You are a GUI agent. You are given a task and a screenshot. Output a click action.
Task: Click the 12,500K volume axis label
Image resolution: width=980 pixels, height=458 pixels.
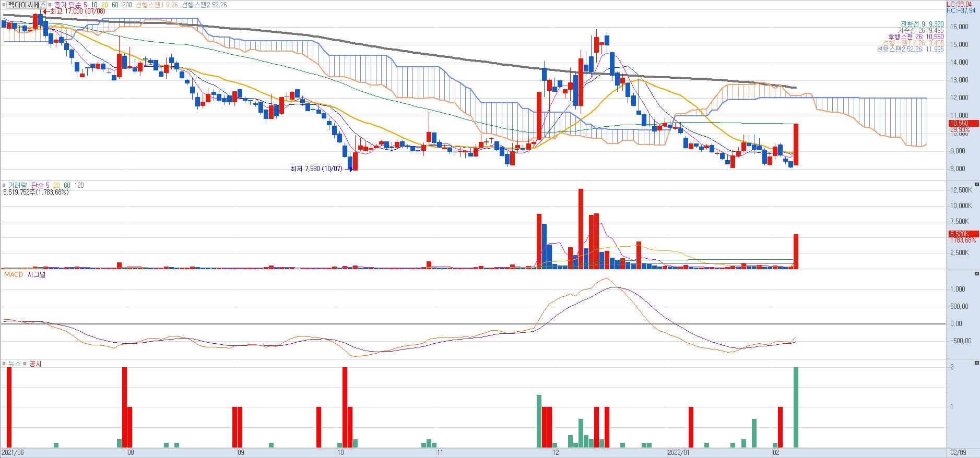(x=961, y=190)
